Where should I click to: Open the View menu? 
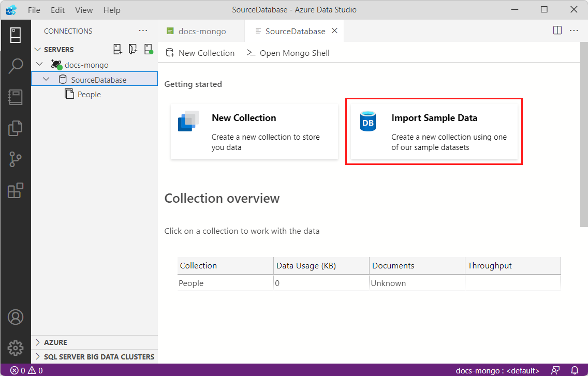tap(84, 10)
